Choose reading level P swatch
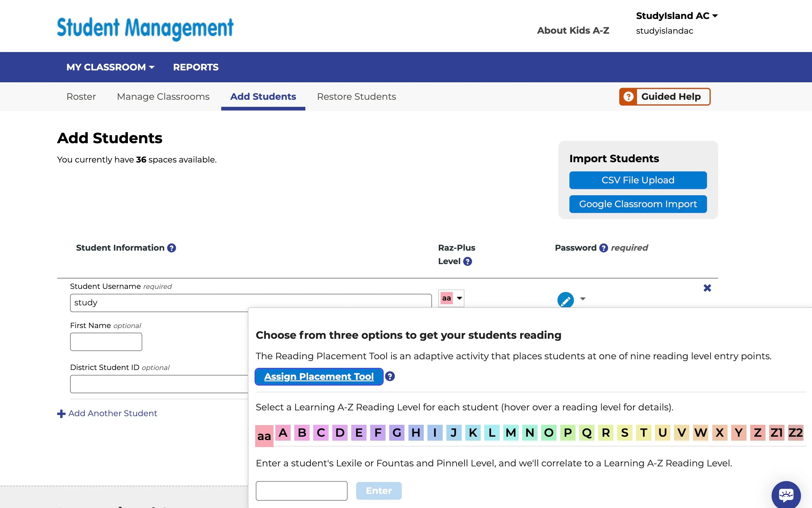The image size is (812, 508). click(x=568, y=432)
